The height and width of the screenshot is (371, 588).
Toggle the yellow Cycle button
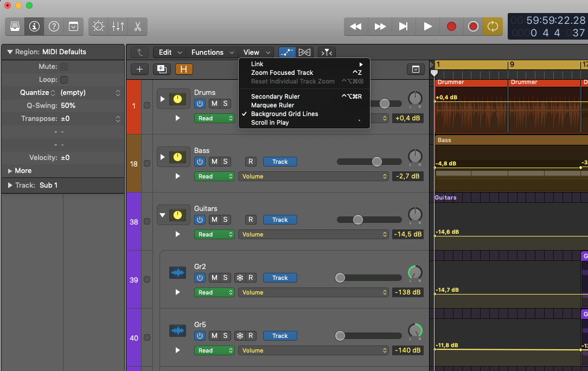(493, 26)
